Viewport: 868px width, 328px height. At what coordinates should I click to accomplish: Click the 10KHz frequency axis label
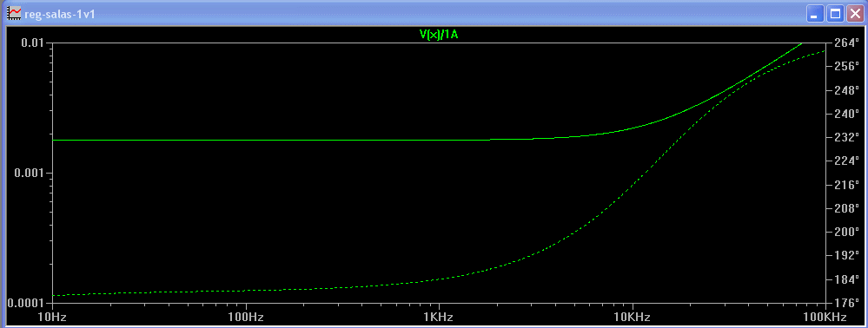point(633,318)
